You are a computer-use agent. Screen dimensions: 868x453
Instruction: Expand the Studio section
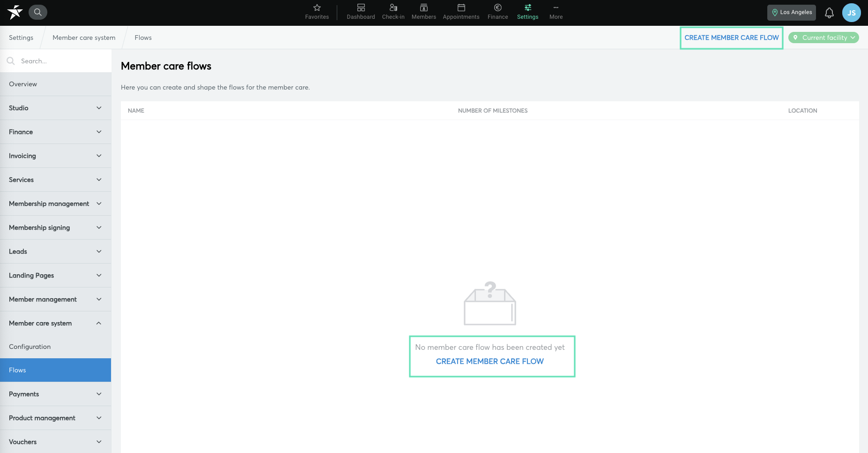tap(56, 108)
